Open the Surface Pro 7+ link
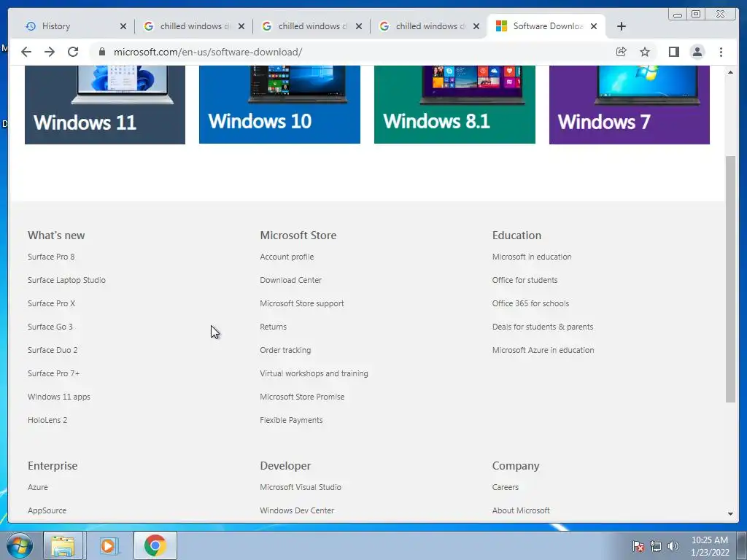 click(53, 373)
